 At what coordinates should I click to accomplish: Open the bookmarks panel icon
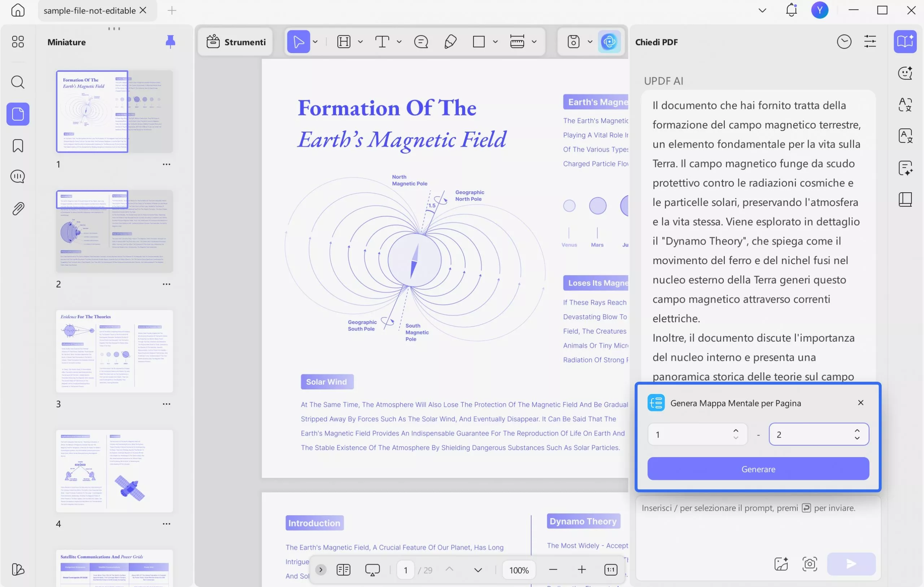coord(18,146)
